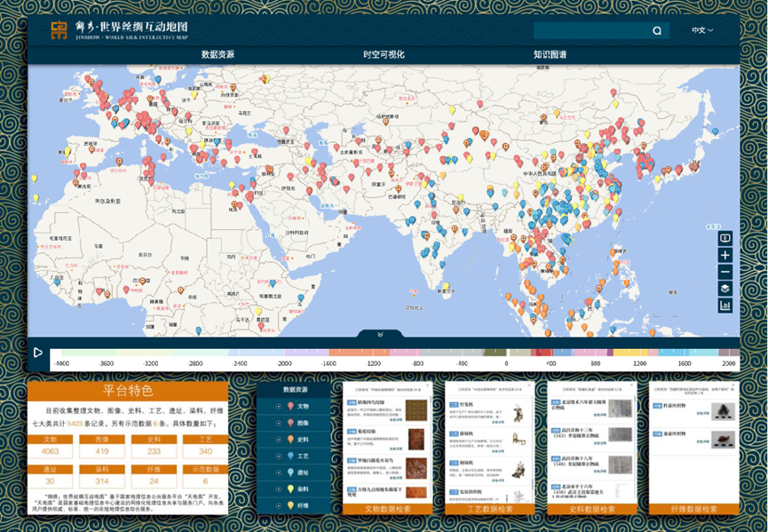Open the map layers stack icon

(x=725, y=289)
